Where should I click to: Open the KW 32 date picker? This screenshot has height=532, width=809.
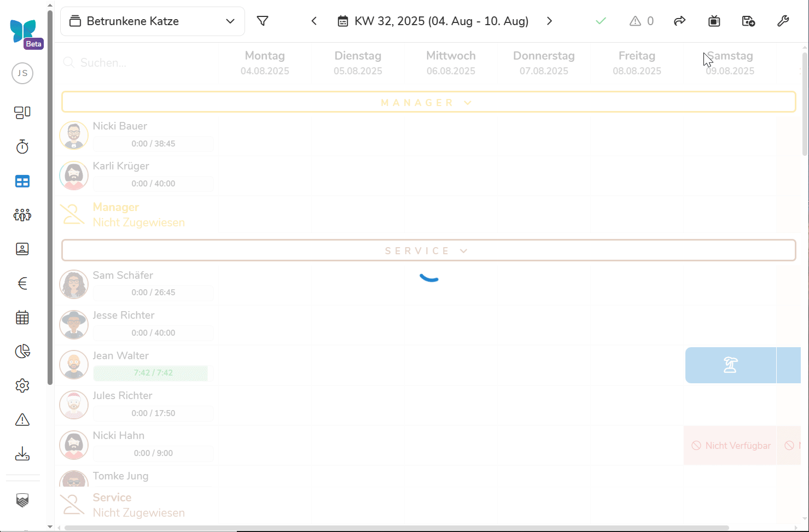pyautogui.click(x=433, y=21)
